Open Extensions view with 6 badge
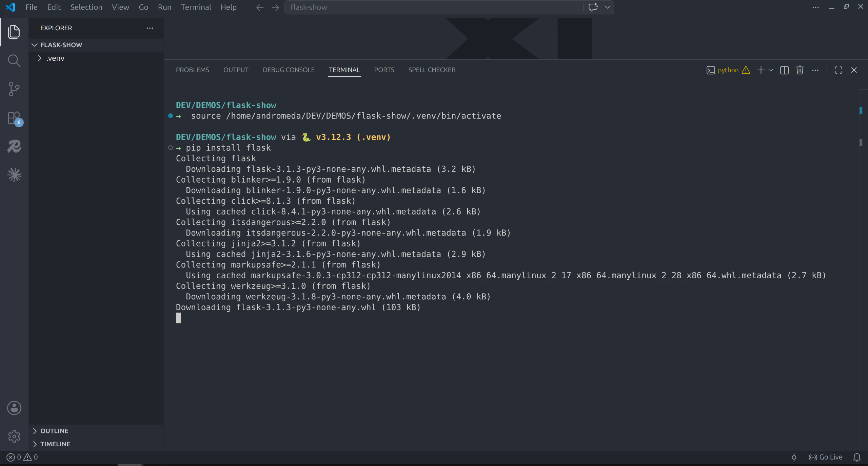 click(15, 118)
